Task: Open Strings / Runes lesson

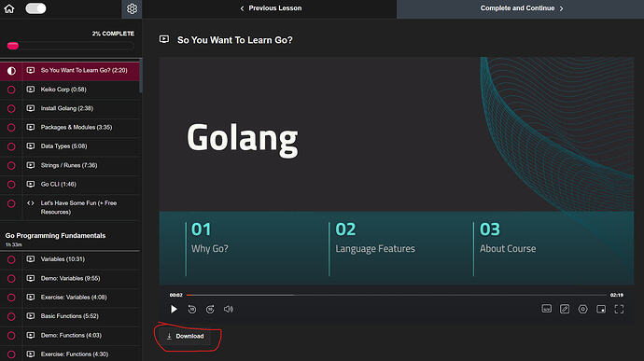Action: (70, 165)
